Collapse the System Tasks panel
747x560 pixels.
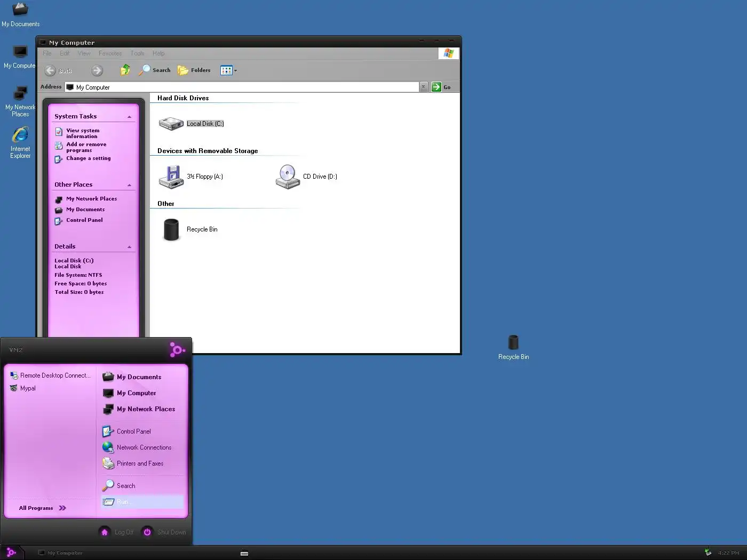[129, 117]
